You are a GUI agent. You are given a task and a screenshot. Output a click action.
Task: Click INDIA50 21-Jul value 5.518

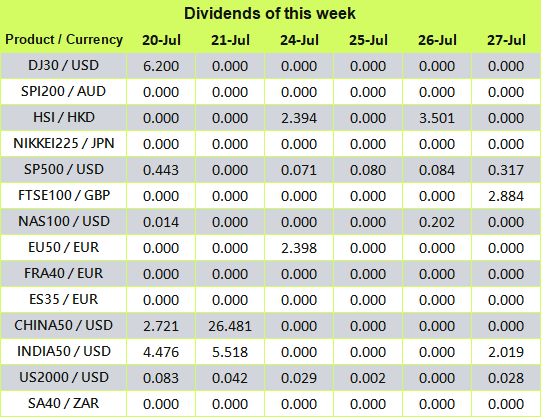tap(230, 352)
